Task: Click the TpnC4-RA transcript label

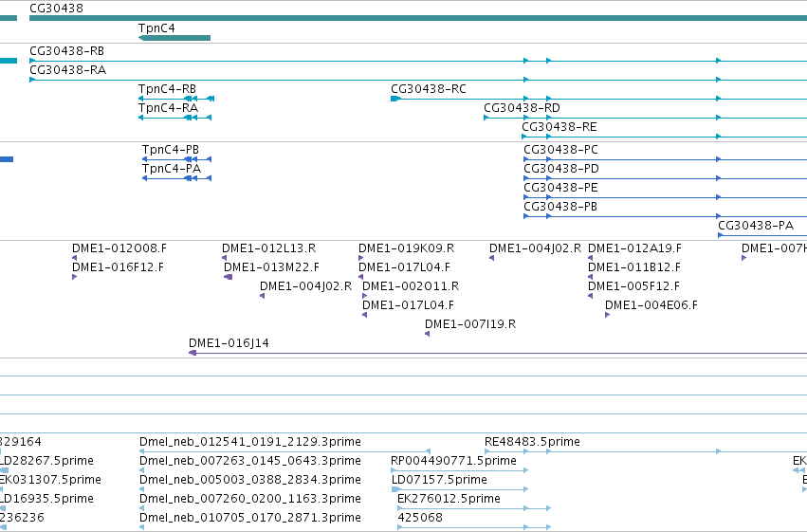Action: point(168,108)
